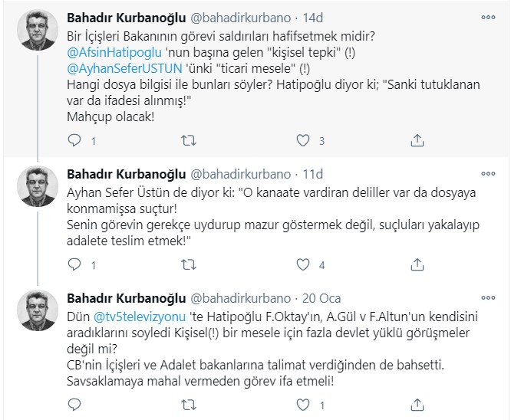511x420 pixels.
Task: Like the first tweet with 3 likes
Action: (x=303, y=141)
